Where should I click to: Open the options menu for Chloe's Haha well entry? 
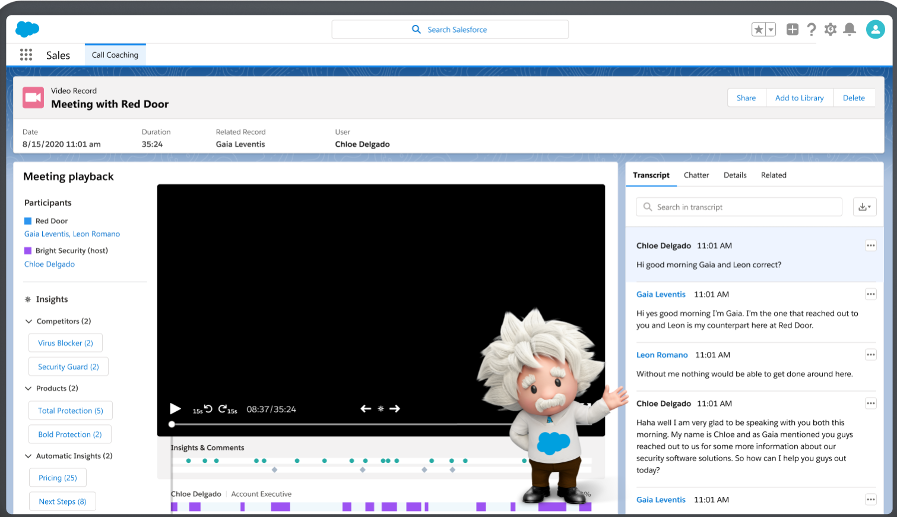pos(871,404)
